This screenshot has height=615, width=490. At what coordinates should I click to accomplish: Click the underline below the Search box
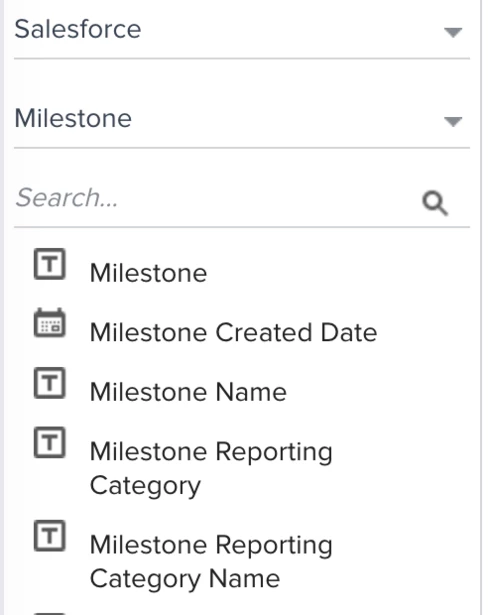(x=242, y=227)
